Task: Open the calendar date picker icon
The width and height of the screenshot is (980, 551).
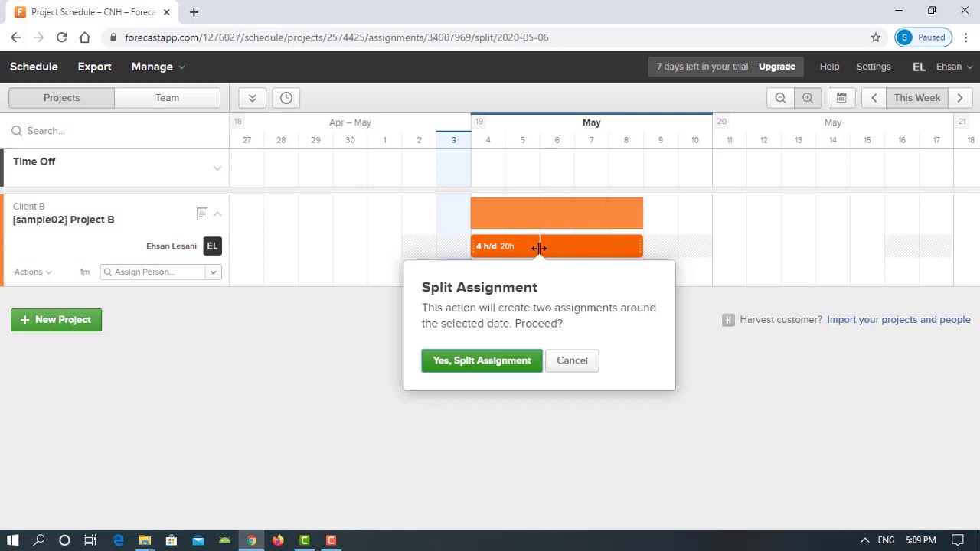Action: coord(841,98)
